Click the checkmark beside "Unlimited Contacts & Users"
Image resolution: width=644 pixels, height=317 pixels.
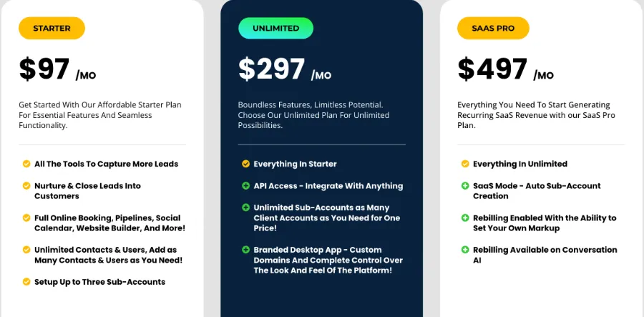(26, 250)
